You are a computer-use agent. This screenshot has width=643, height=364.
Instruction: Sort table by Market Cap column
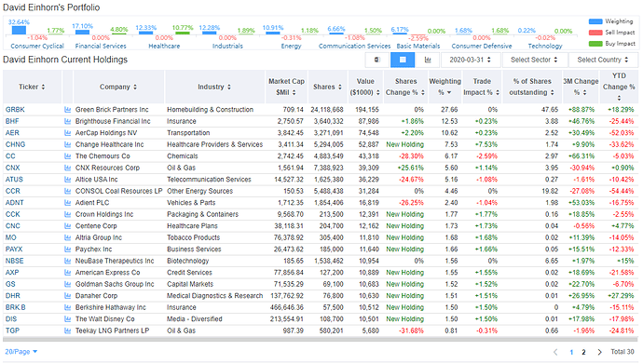coord(286,87)
